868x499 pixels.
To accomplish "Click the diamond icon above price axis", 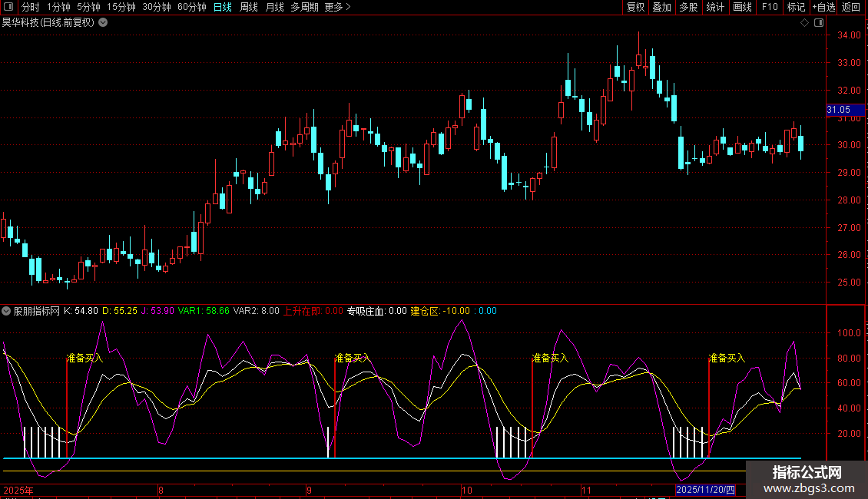I will pyautogui.click(x=804, y=23).
